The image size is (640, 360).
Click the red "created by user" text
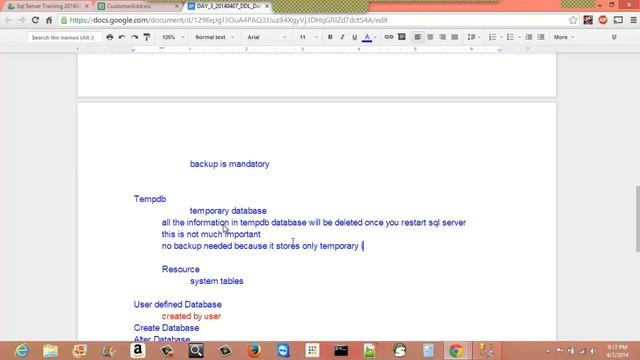pyautogui.click(x=191, y=316)
